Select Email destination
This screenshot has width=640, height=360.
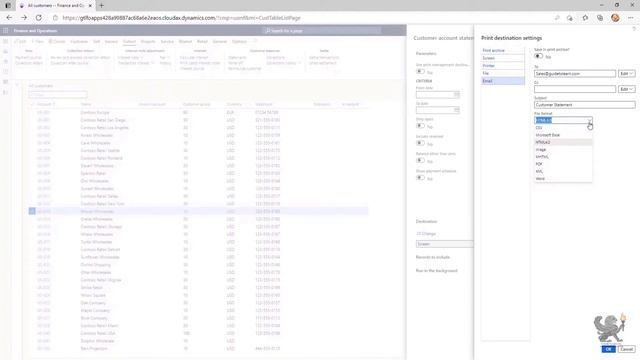coord(503,81)
